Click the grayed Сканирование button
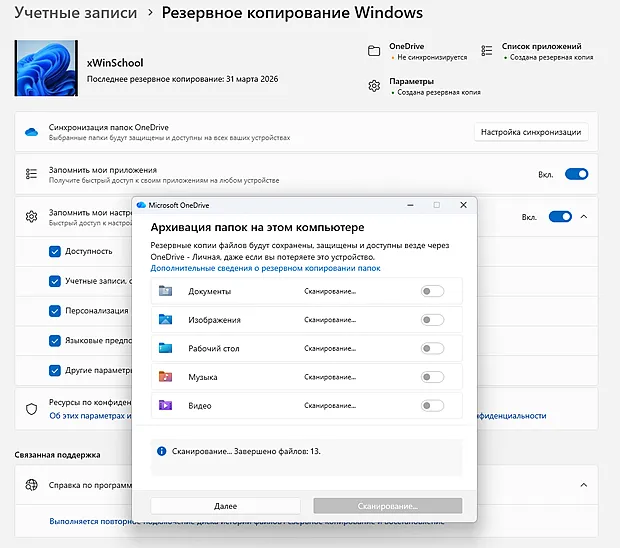Image resolution: width=620 pixels, height=548 pixels. click(x=388, y=506)
